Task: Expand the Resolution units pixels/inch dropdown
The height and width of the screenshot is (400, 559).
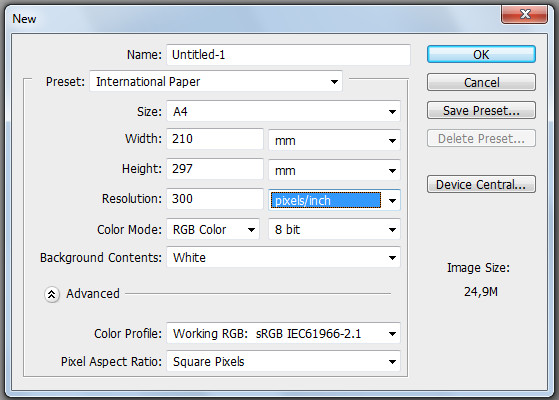Action: (334, 200)
